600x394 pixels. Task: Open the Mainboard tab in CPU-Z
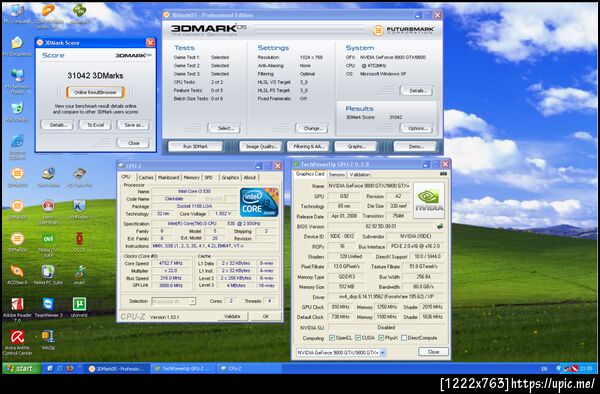click(x=168, y=177)
